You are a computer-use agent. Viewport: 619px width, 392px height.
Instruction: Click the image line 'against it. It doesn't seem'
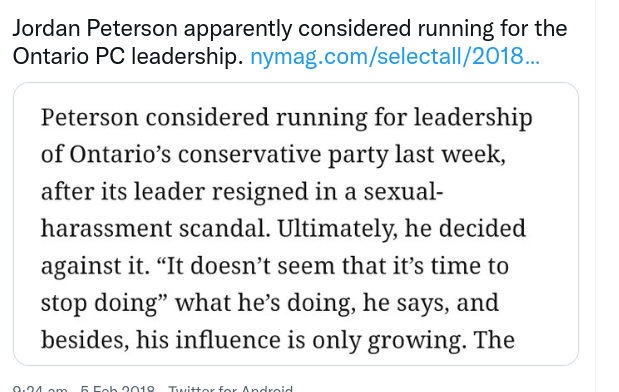(275, 266)
